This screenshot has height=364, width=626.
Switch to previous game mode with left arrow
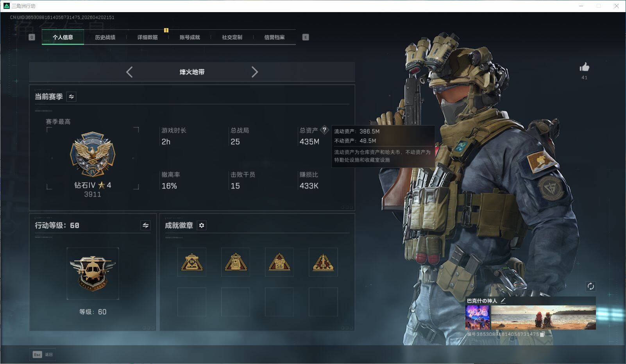[130, 72]
